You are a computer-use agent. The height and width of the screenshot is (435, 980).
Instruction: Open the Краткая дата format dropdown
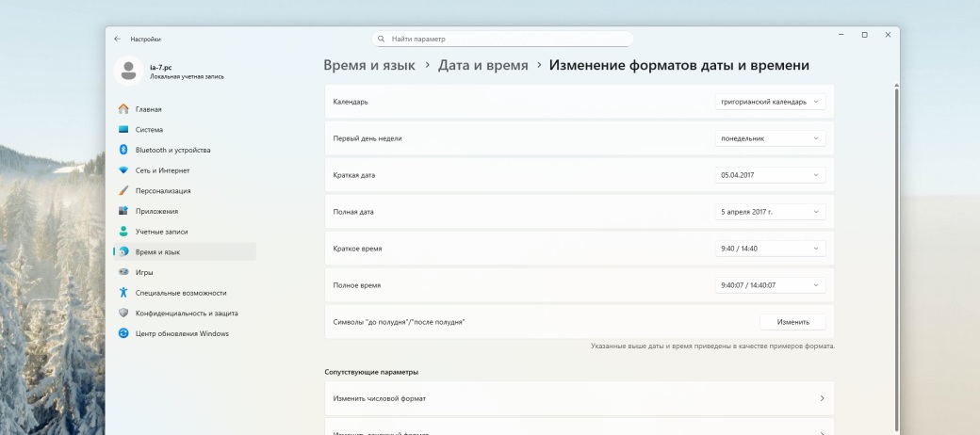pyautogui.click(x=770, y=175)
